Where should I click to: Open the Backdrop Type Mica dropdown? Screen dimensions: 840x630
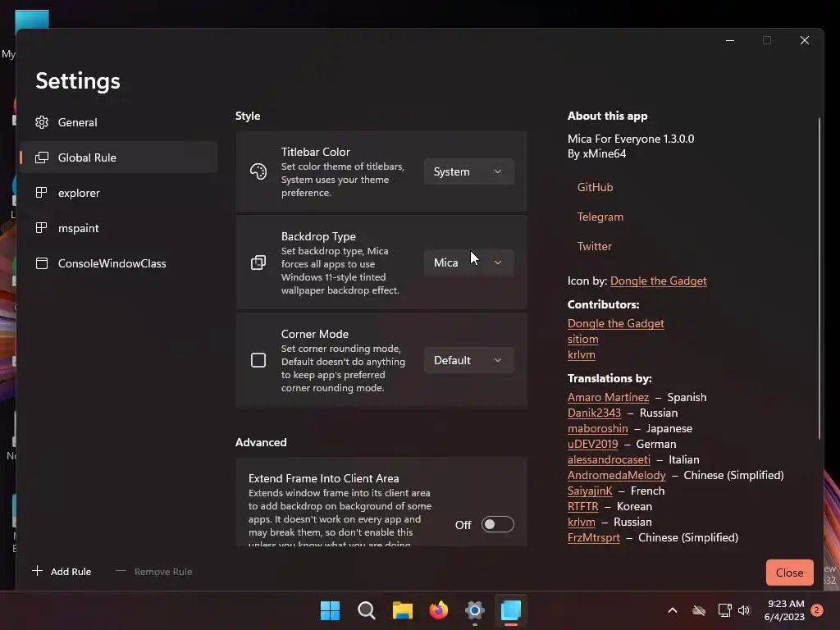[x=468, y=262]
